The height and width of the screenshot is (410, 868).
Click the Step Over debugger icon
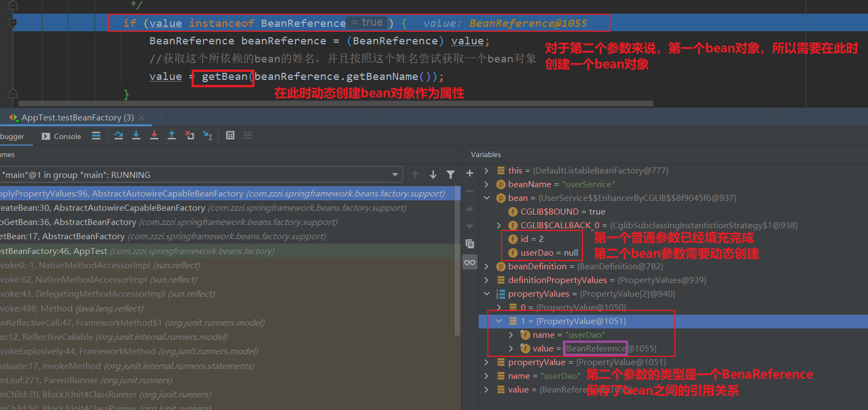(x=119, y=136)
